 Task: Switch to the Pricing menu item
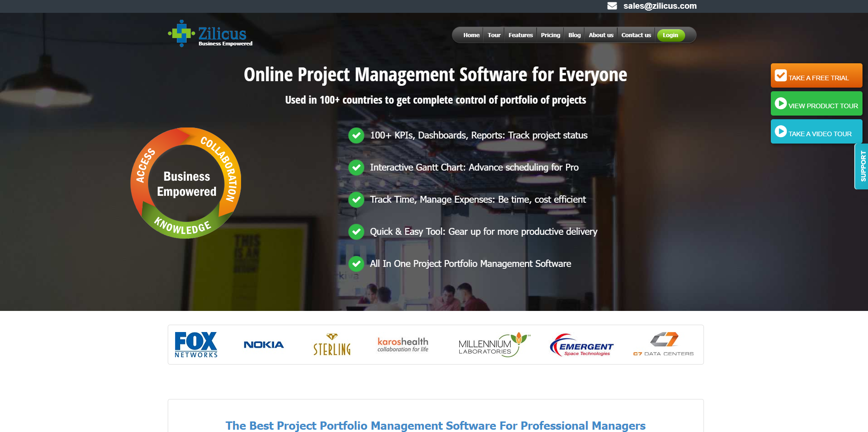[550, 34]
